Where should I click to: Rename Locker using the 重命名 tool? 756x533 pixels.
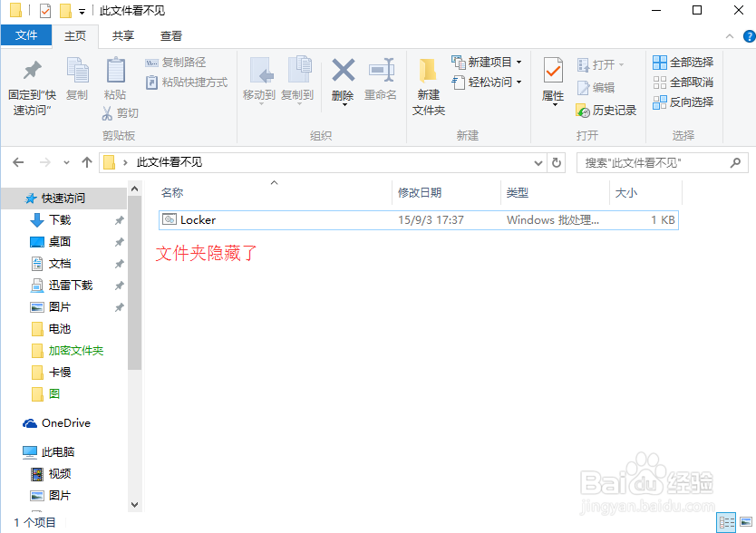point(382,82)
